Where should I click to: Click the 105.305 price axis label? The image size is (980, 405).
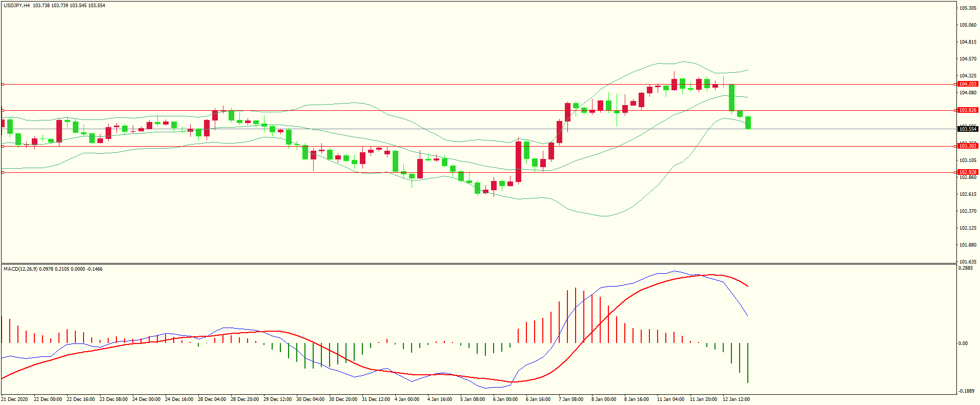[x=968, y=8]
